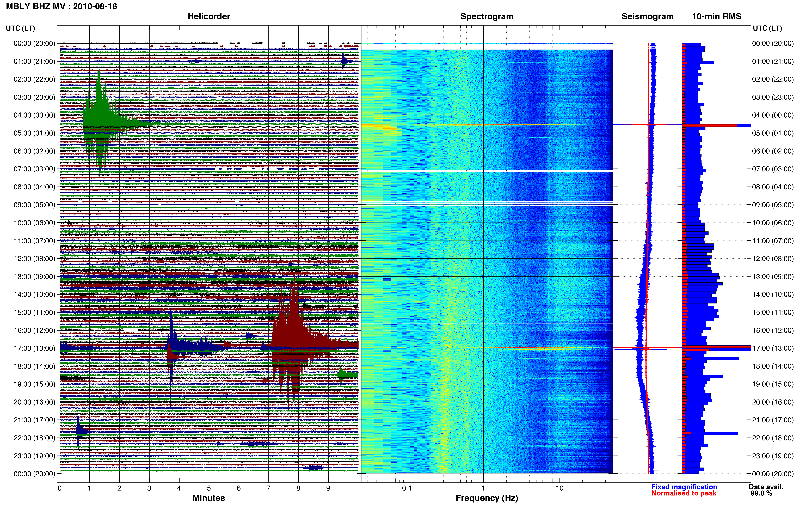Click the 'Fixed magnification' legend entry
The height and width of the screenshot is (508, 812).
click(684, 487)
